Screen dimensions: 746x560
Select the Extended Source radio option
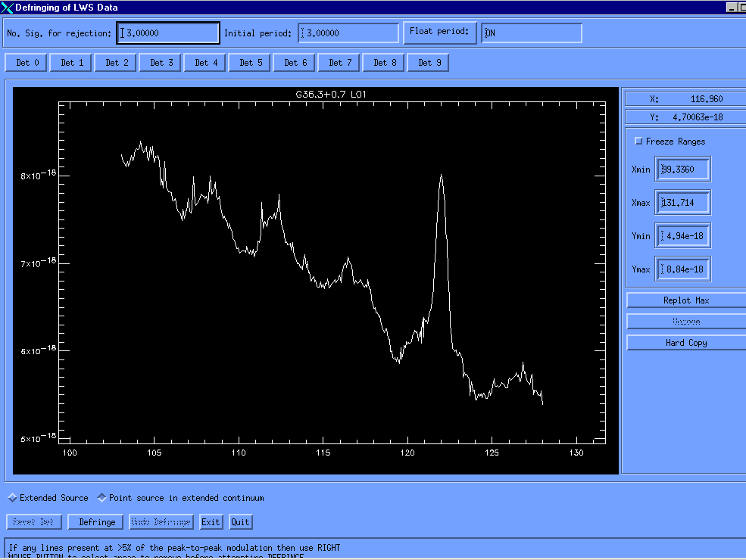pos(12,498)
